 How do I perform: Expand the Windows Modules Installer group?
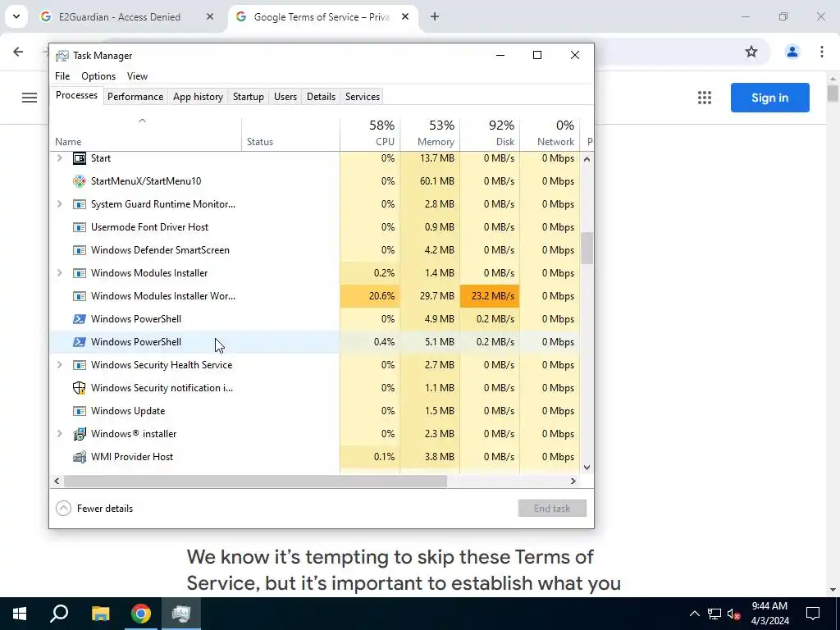tap(59, 272)
